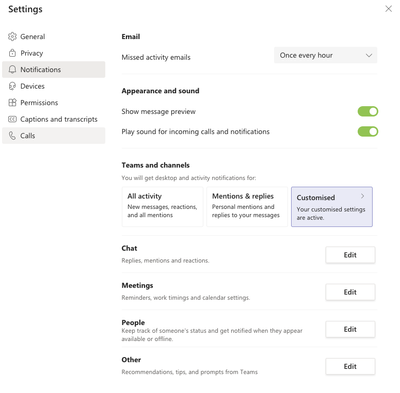
Task: Click the Captions and transcripts CC icon
Action: click(12, 119)
